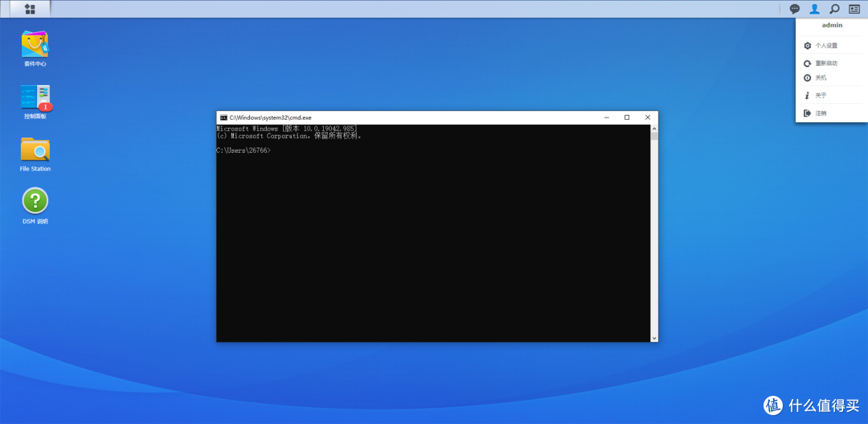Open the DSM main menu button
Viewport: 868px width, 424px height.
[x=30, y=9]
